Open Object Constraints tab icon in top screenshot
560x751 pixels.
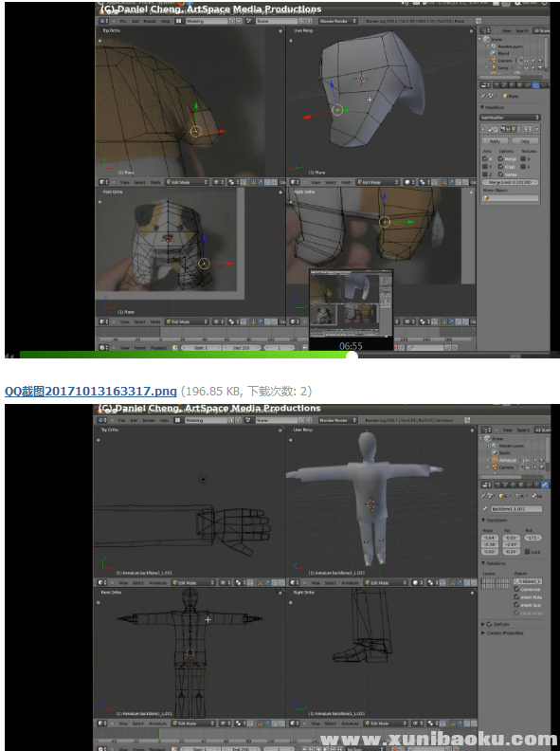(x=528, y=84)
